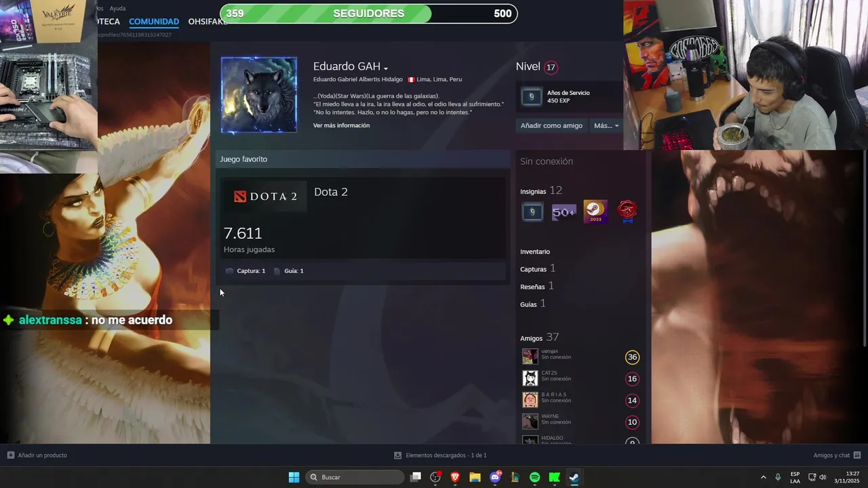Open the Capturas 1 link

pos(538,268)
